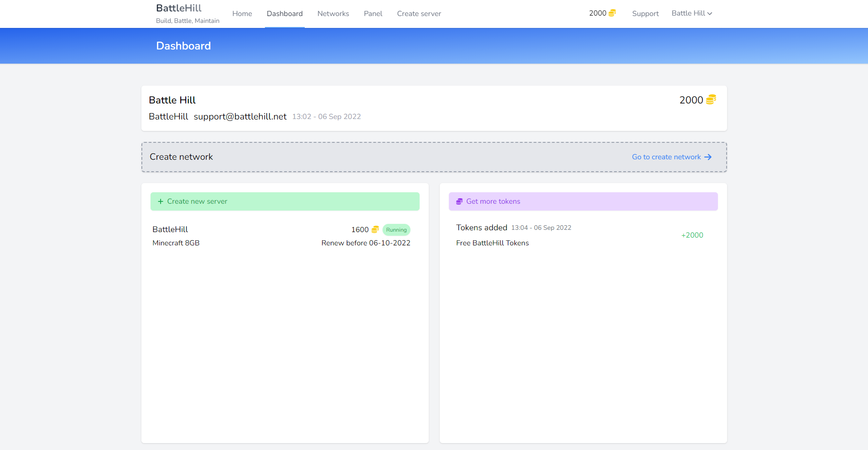Click the Running status badge
Viewport: 868px width, 450px height.
(x=396, y=230)
